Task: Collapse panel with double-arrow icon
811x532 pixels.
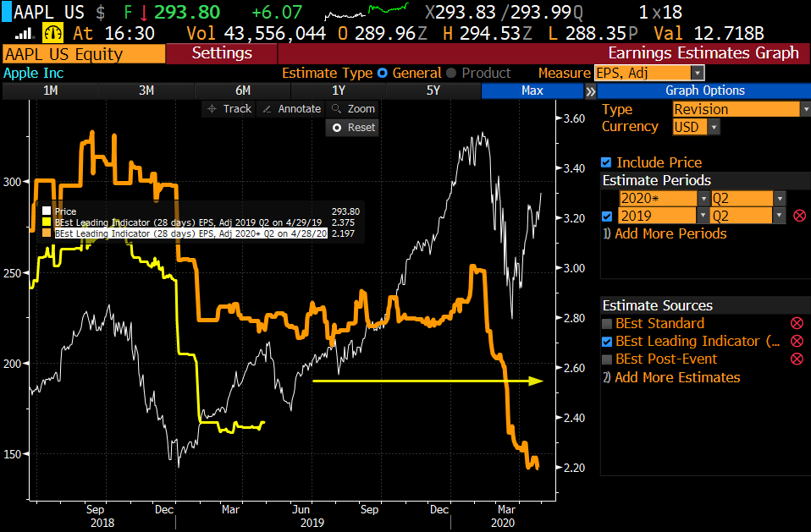Action: (590, 91)
